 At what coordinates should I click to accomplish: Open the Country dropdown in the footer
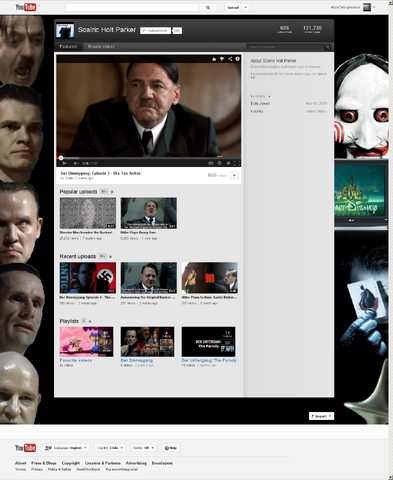pyautogui.click(x=110, y=448)
